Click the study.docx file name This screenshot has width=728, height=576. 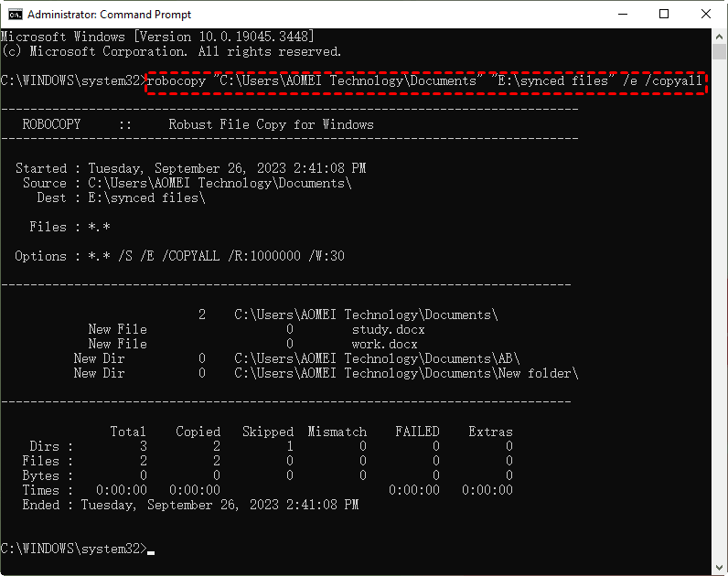(x=388, y=329)
